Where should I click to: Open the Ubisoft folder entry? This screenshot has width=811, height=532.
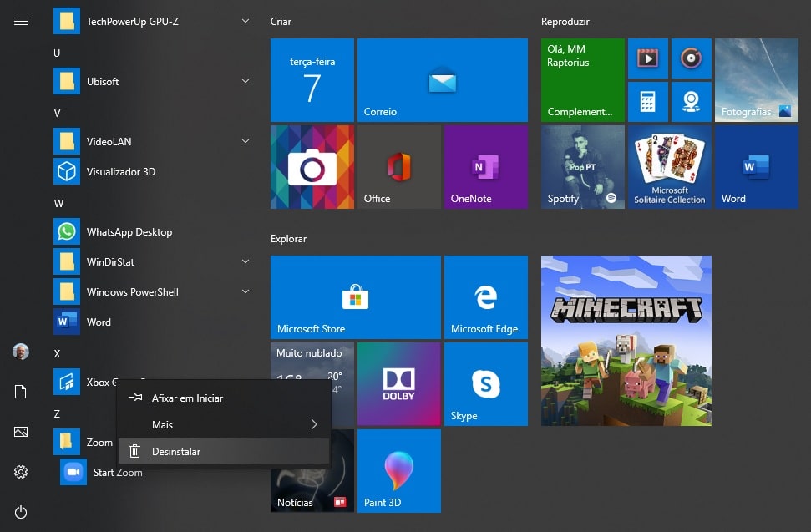coord(153,81)
